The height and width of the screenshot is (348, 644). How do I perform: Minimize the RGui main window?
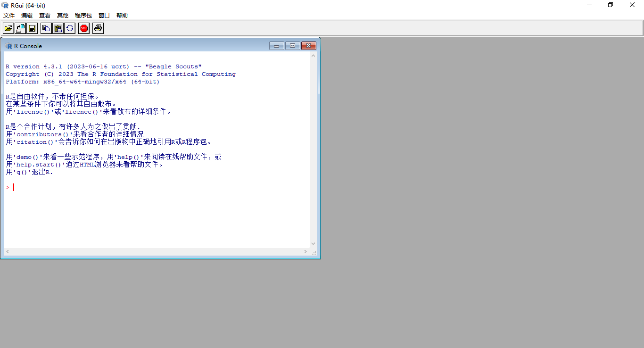[x=589, y=5]
